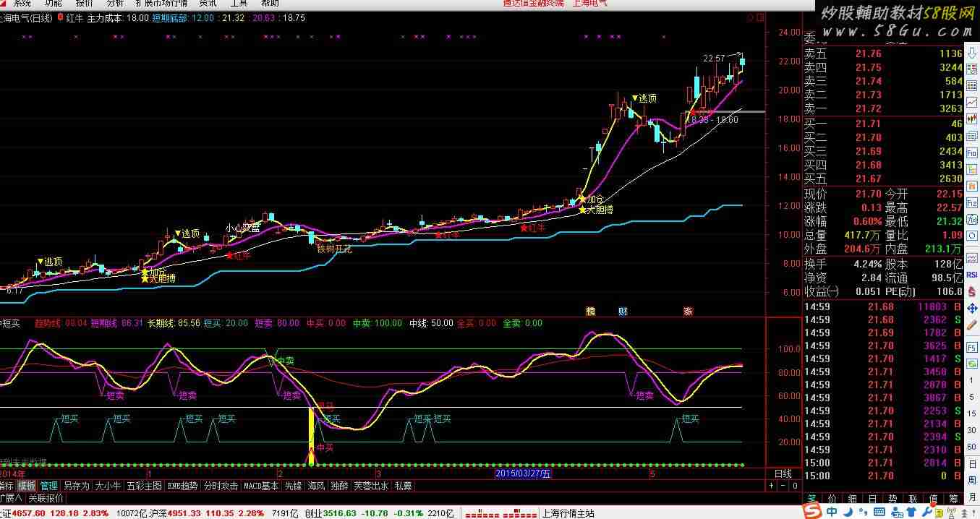Screen dimensions: 980x519
Task: Open the soft keyboard icon in IME bar
Action: pyautogui.click(x=881, y=512)
